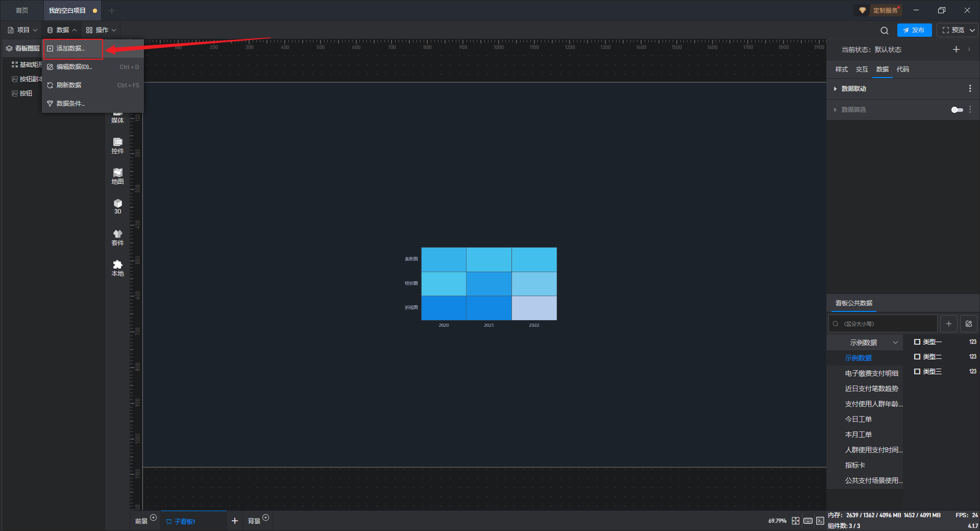Click the 69.79% zoom level
Image resolution: width=980 pixels, height=531 pixels.
point(777,521)
